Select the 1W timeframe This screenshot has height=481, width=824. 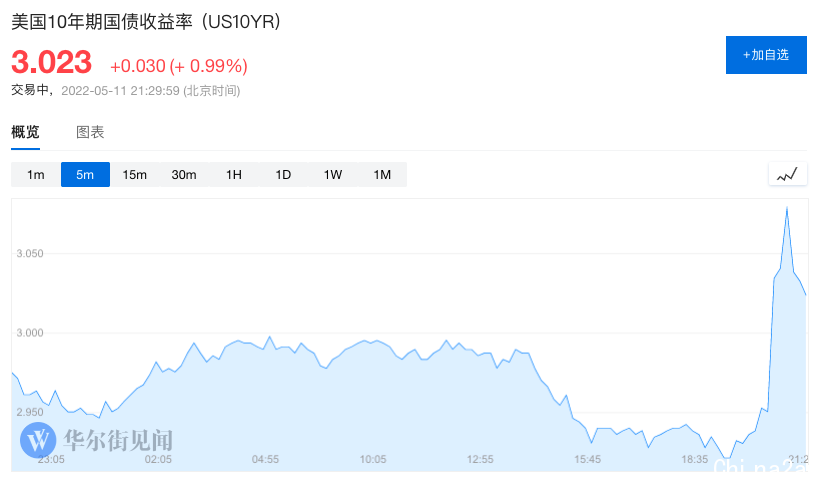click(x=333, y=175)
